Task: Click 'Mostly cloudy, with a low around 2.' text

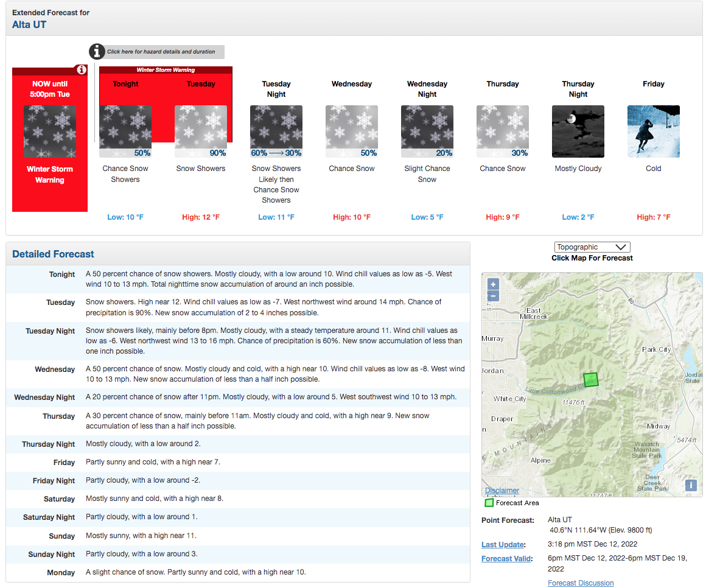Action: [x=143, y=444]
